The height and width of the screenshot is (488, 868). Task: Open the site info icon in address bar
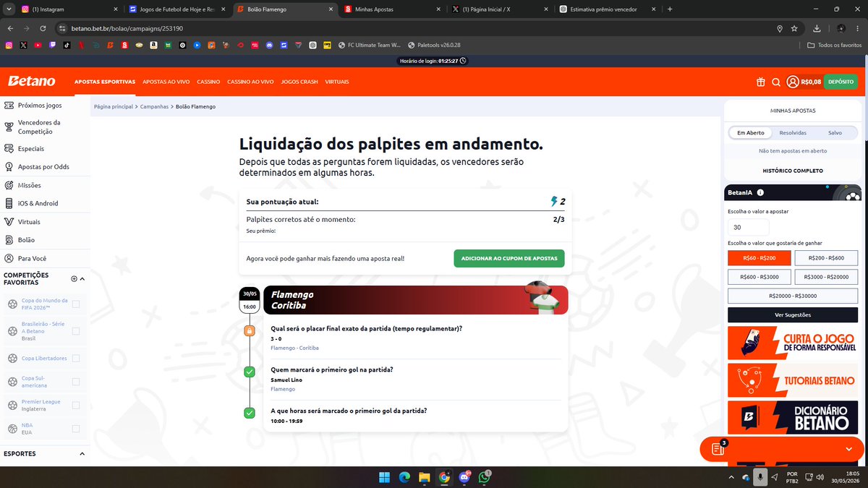pyautogui.click(x=63, y=28)
